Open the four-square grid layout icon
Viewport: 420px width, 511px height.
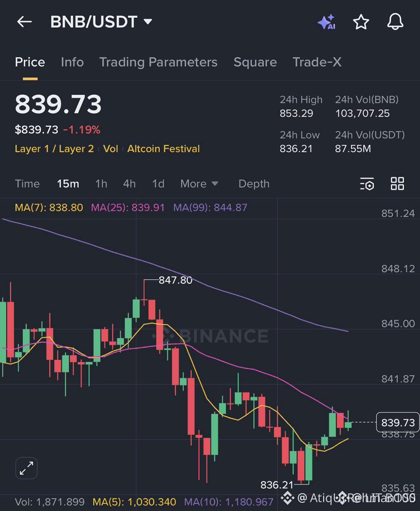point(397,184)
